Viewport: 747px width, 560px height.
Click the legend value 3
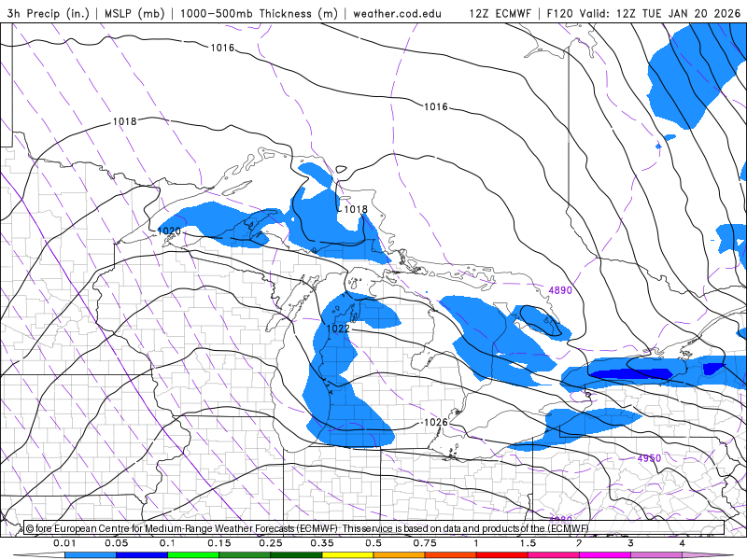630,543
